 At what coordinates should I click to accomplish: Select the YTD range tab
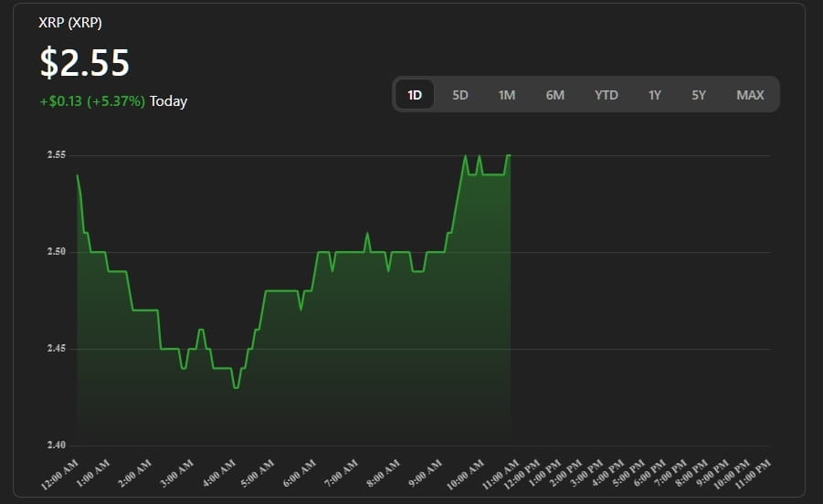point(607,95)
